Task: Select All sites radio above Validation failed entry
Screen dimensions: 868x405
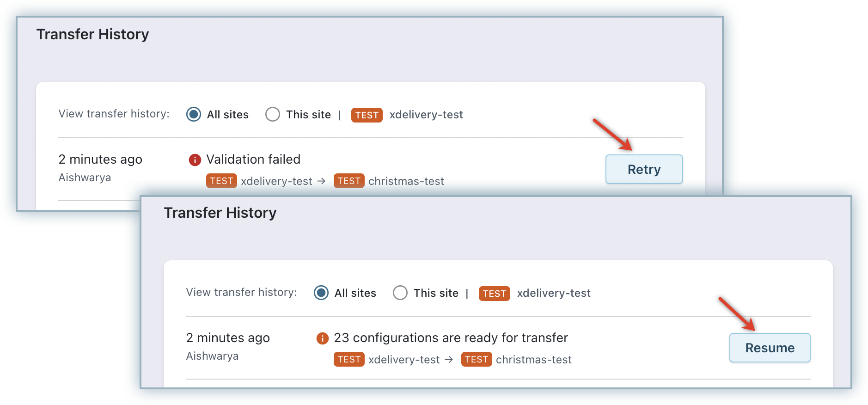Action: pyautogui.click(x=194, y=114)
